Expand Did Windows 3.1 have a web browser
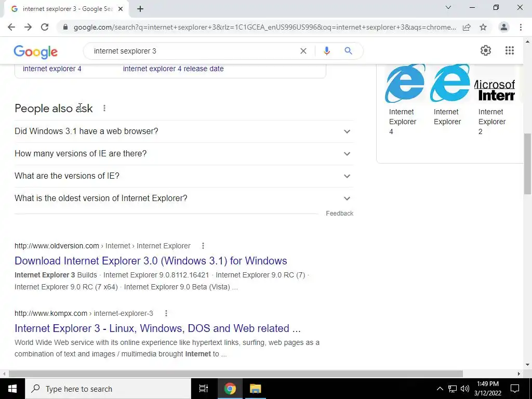 click(x=184, y=131)
